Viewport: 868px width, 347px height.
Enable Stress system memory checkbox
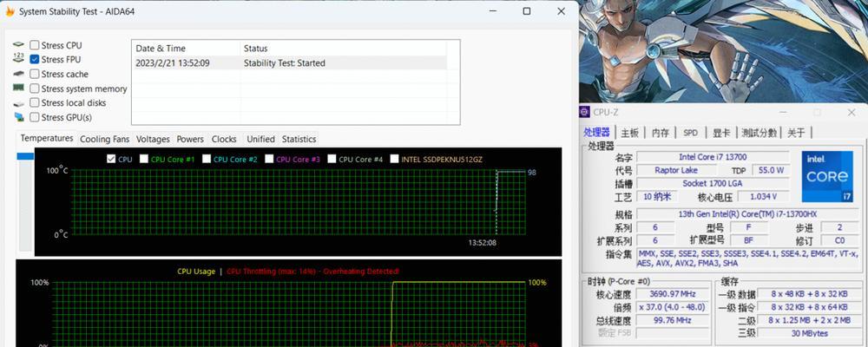(x=35, y=88)
